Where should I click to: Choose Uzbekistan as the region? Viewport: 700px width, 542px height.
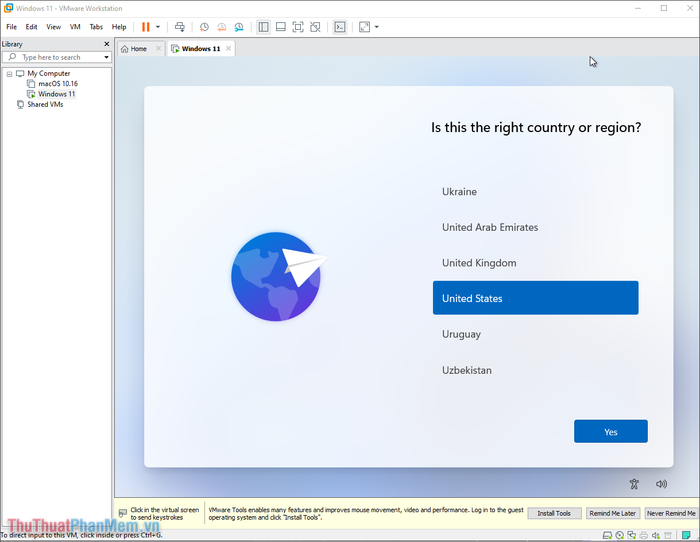pos(535,370)
